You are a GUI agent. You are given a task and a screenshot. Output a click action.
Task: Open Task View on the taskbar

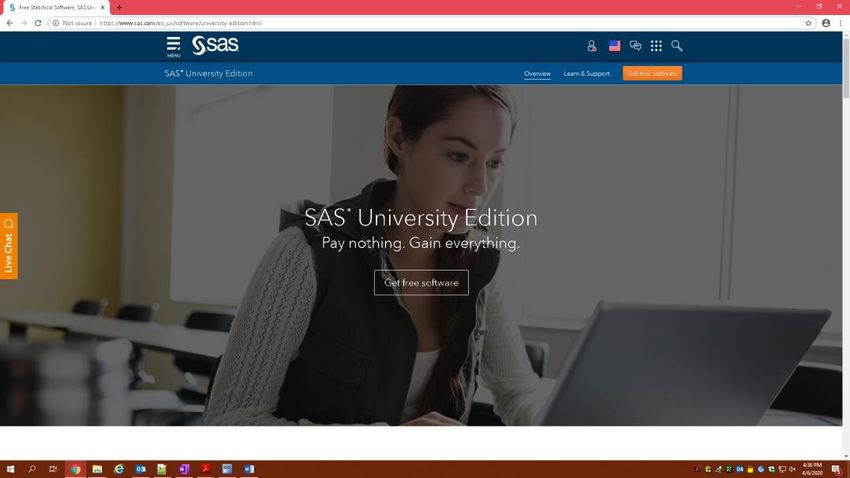pos(53,469)
